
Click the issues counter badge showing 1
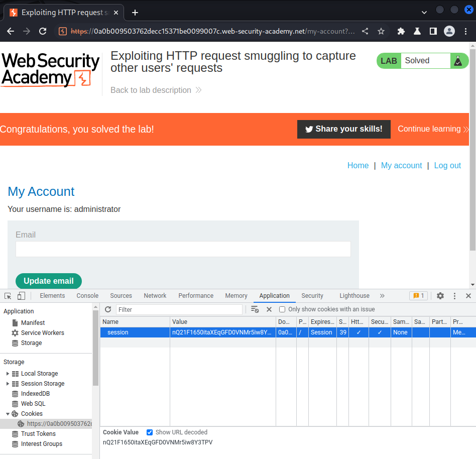tap(419, 296)
